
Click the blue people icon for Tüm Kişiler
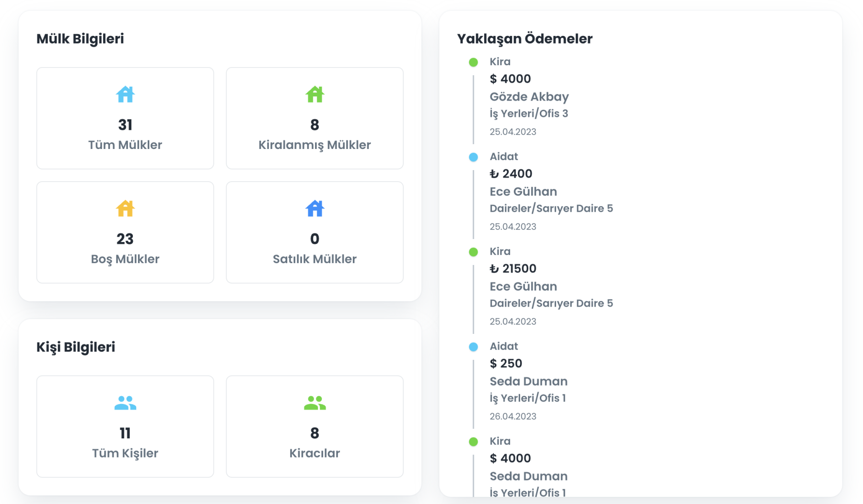point(125,403)
